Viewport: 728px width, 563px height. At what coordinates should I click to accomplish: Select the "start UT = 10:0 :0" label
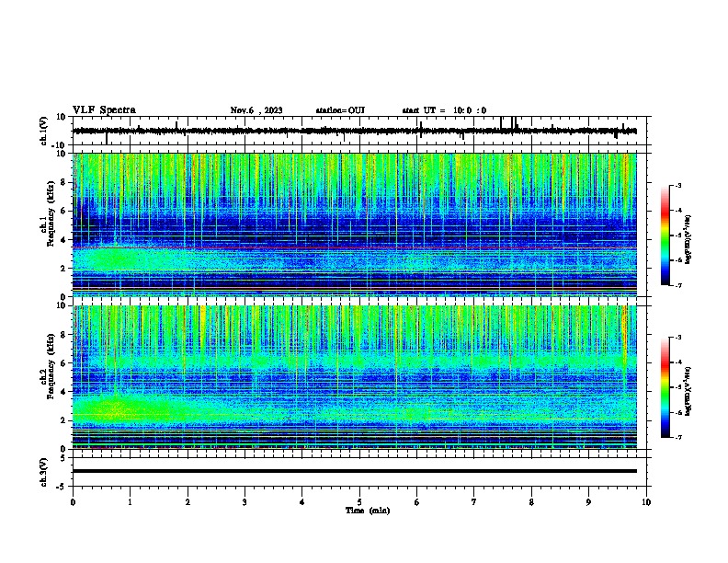(x=444, y=110)
